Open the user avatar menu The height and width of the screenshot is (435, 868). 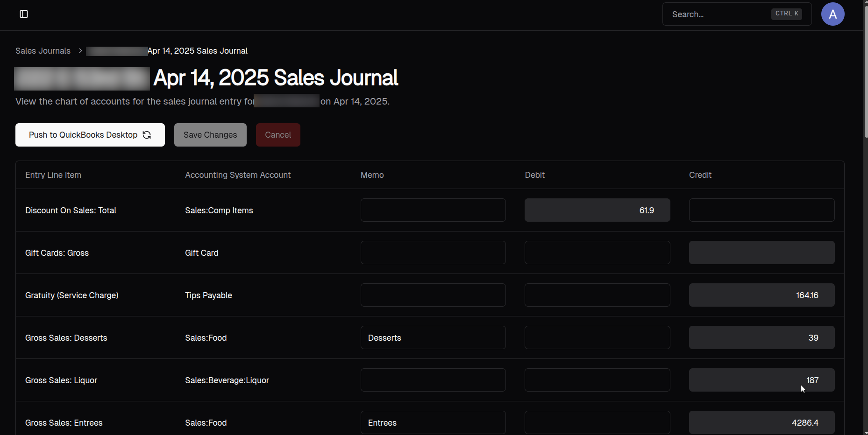click(x=832, y=14)
